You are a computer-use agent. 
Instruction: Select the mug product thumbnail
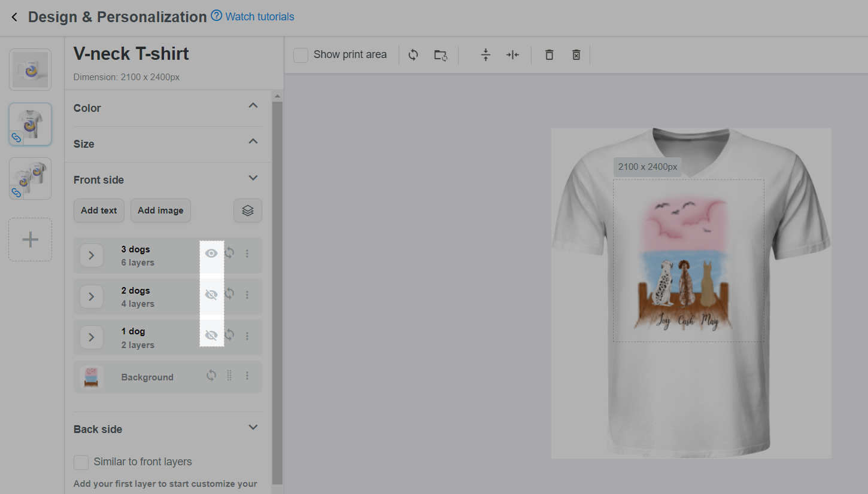click(x=30, y=70)
